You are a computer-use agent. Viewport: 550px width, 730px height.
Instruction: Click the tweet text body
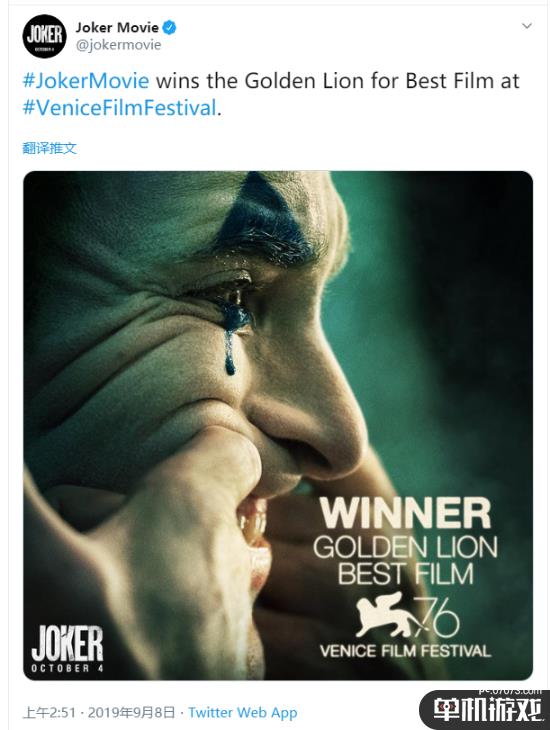click(x=271, y=94)
